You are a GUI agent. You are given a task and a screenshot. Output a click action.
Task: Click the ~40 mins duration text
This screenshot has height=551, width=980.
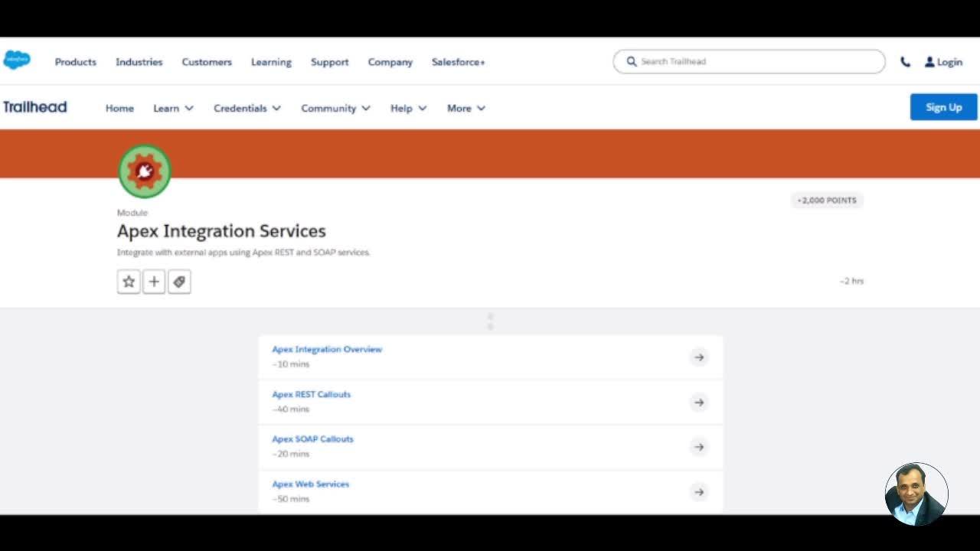pyautogui.click(x=291, y=409)
